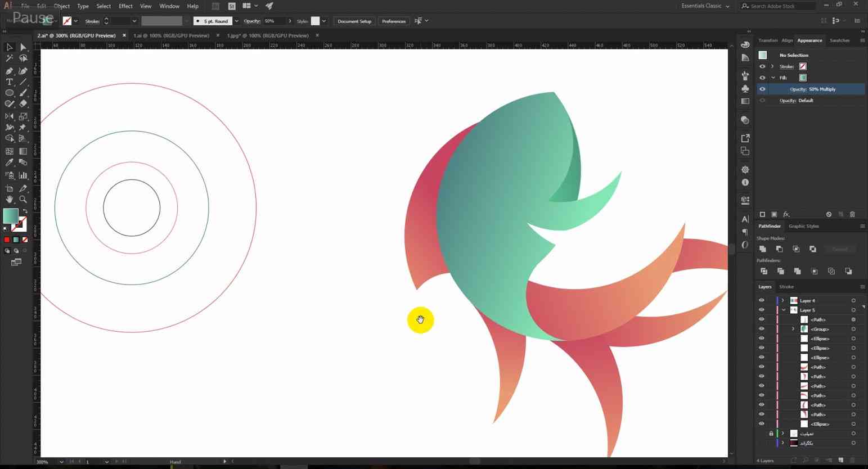The height and width of the screenshot is (469, 868).
Task: Select the Eraser tool
Action: (x=23, y=103)
